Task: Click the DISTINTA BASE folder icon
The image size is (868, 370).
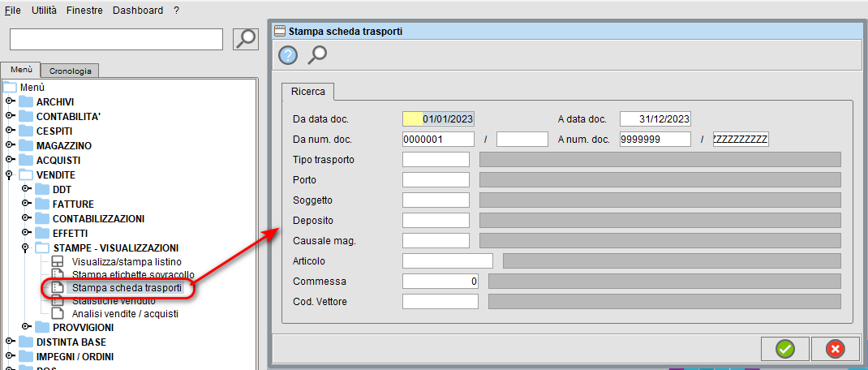Action: (x=25, y=342)
